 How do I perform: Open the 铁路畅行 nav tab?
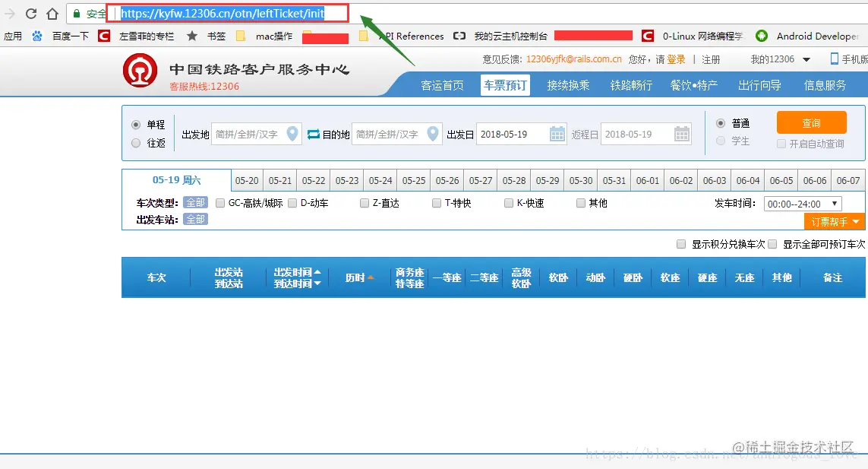point(631,85)
